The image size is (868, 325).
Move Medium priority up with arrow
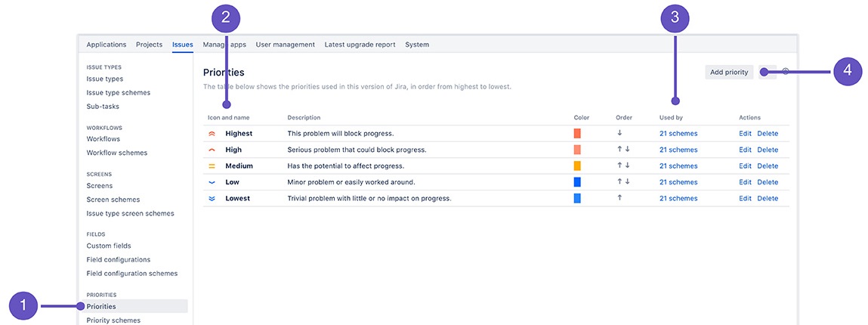pyautogui.click(x=619, y=165)
